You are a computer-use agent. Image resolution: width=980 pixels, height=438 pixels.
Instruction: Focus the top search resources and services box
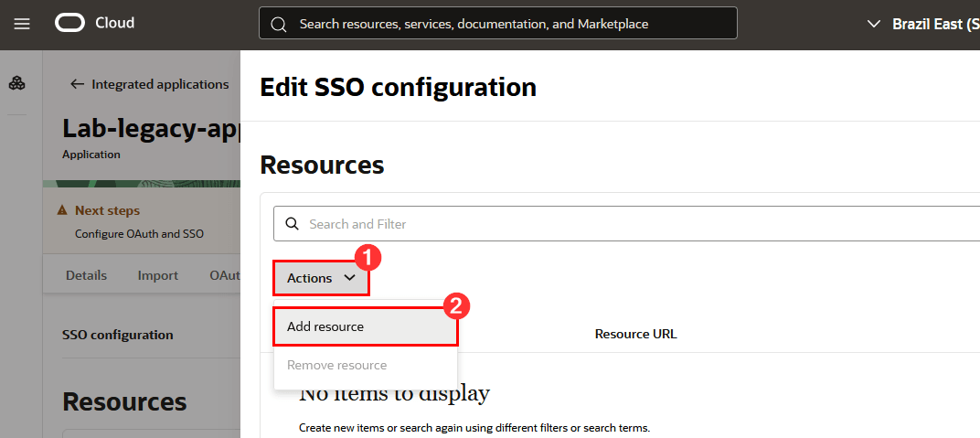[x=512, y=24]
